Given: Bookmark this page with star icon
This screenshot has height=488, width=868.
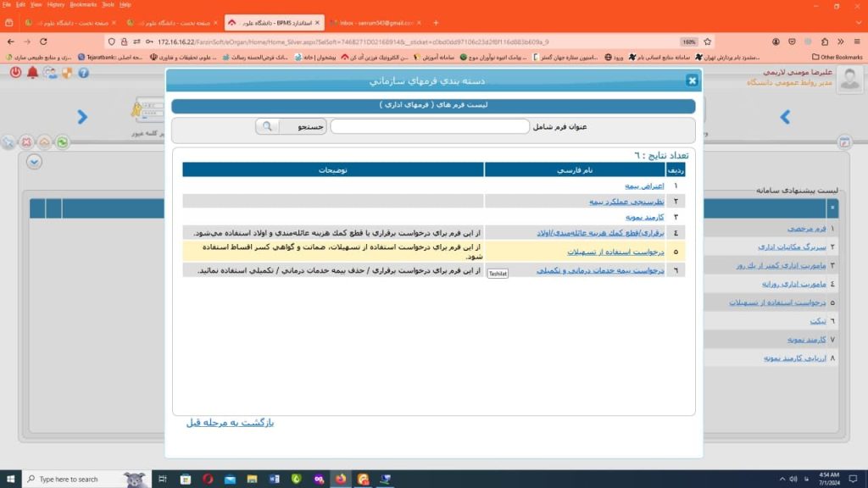Looking at the screenshot, I should click(x=708, y=42).
